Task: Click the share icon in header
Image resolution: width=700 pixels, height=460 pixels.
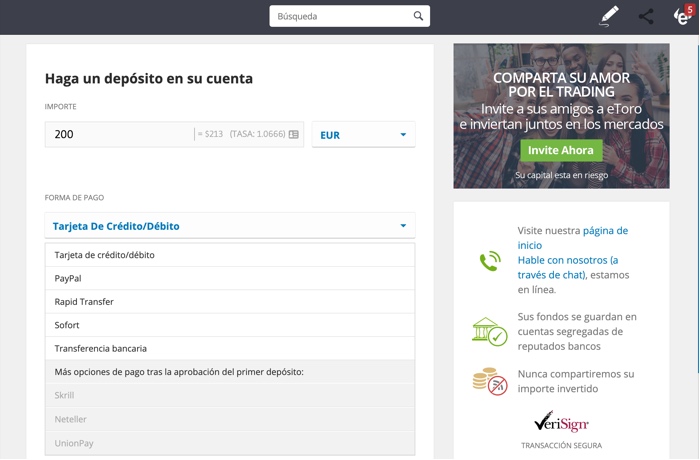Action: 646,17
